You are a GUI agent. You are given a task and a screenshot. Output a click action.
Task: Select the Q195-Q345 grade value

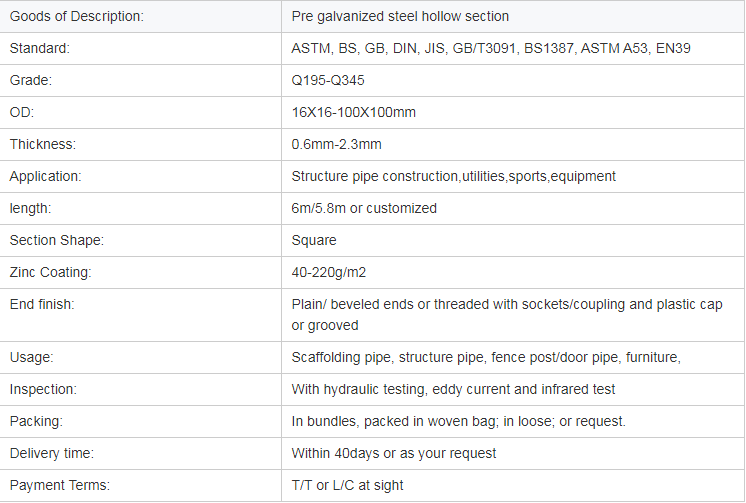(x=328, y=80)
